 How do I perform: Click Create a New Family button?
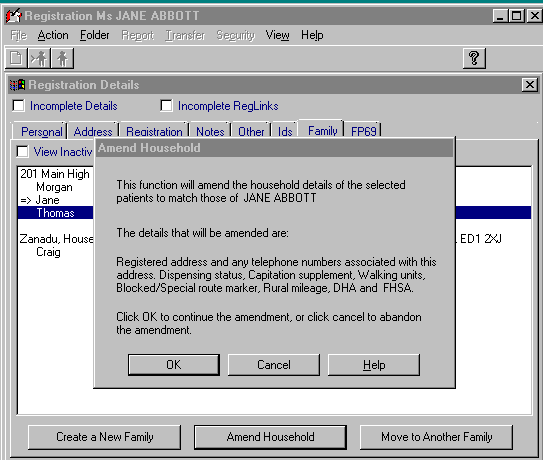tap(105, 437)
